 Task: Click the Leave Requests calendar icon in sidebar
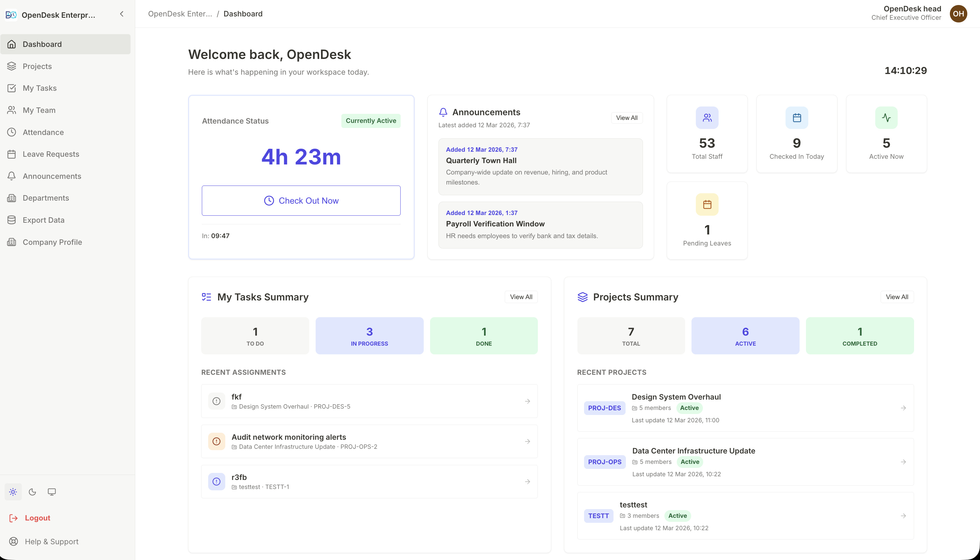(x=11, y=154)
